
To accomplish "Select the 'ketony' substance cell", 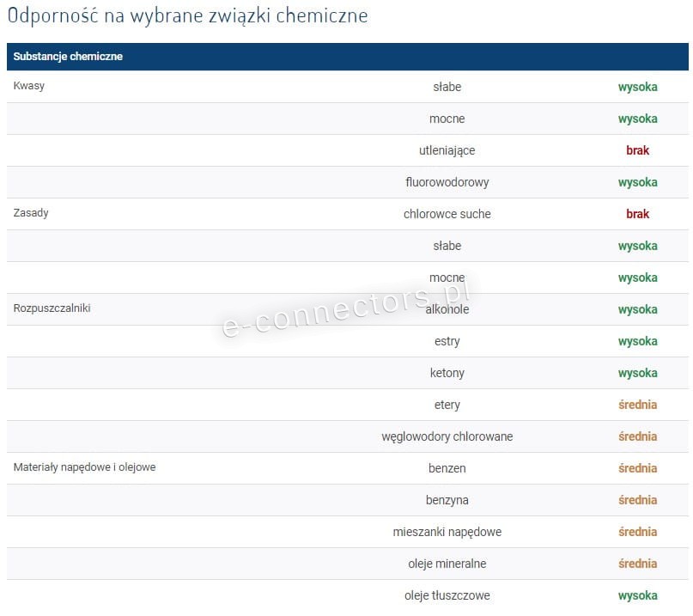I will (447, 373).
